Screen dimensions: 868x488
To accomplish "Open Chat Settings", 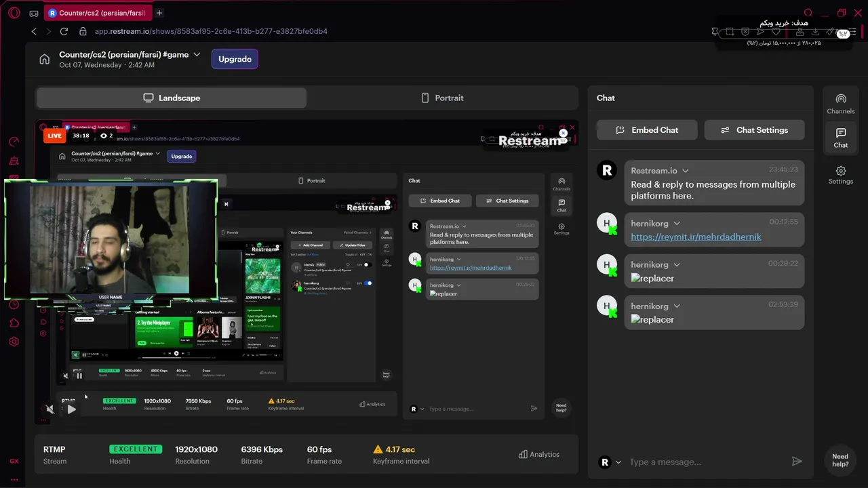I will pos(755,130).
